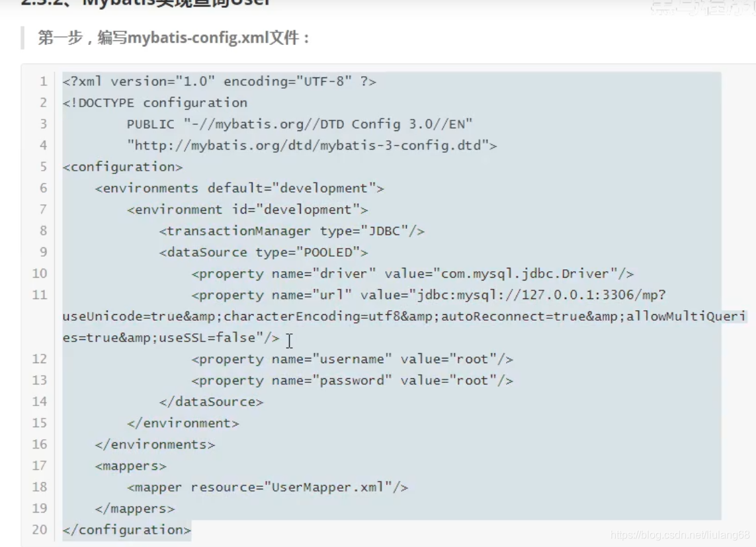The width and height of the screenshot is (756, 547).
Task: Click the closing </configuration> tag
Action: point(127,530)
